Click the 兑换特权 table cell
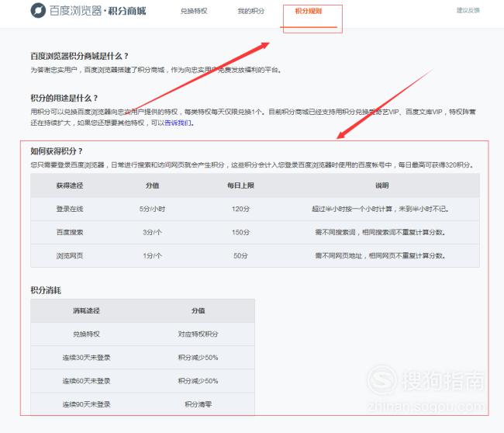 pyautogui.click(x=86, y=334)
